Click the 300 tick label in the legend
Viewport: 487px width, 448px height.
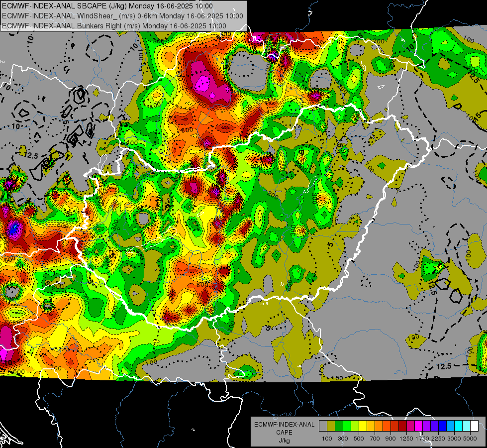[343, 439]
